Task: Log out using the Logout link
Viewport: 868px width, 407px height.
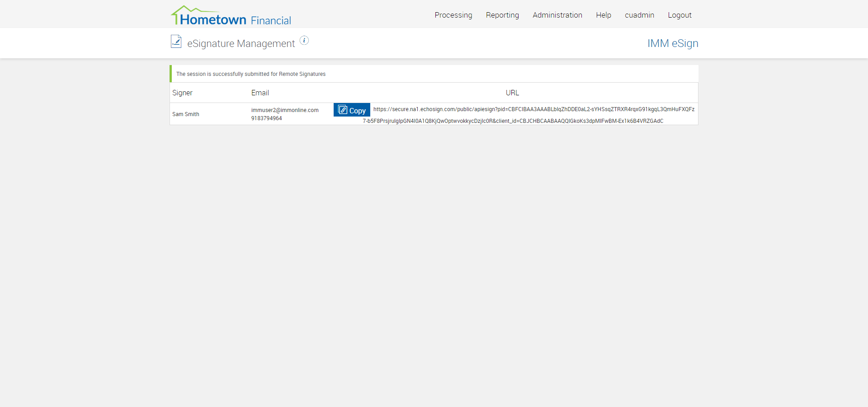Action: [679, 15]
